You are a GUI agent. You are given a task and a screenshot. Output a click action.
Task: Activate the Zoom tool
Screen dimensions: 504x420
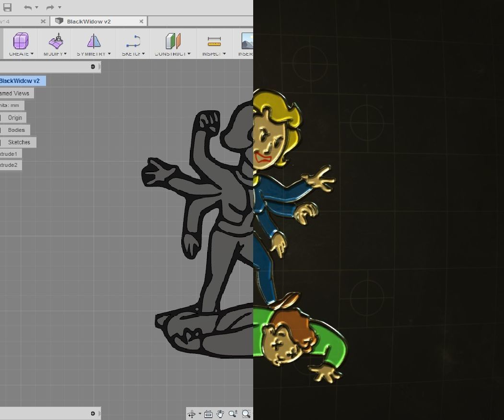coord(232,413)
